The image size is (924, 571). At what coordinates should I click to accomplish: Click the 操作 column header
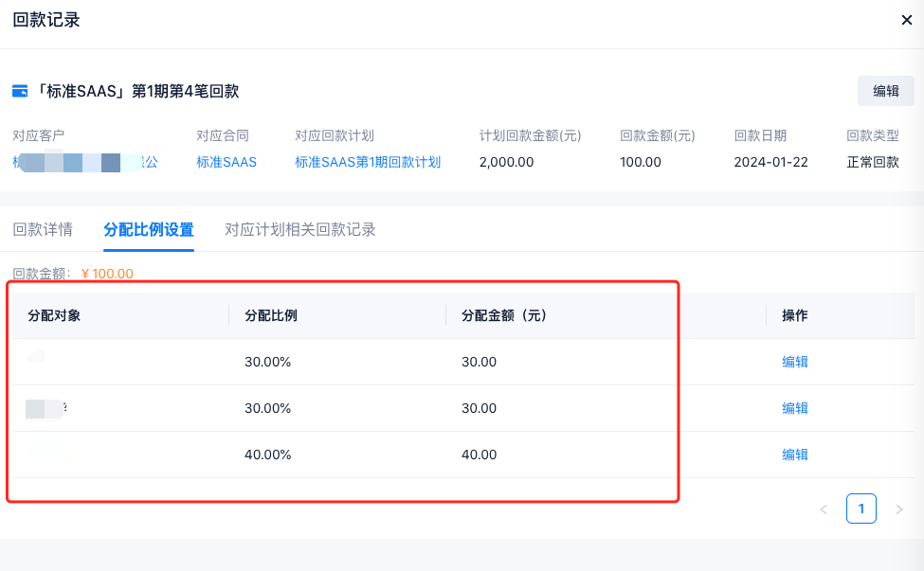[x=794, y=315]
